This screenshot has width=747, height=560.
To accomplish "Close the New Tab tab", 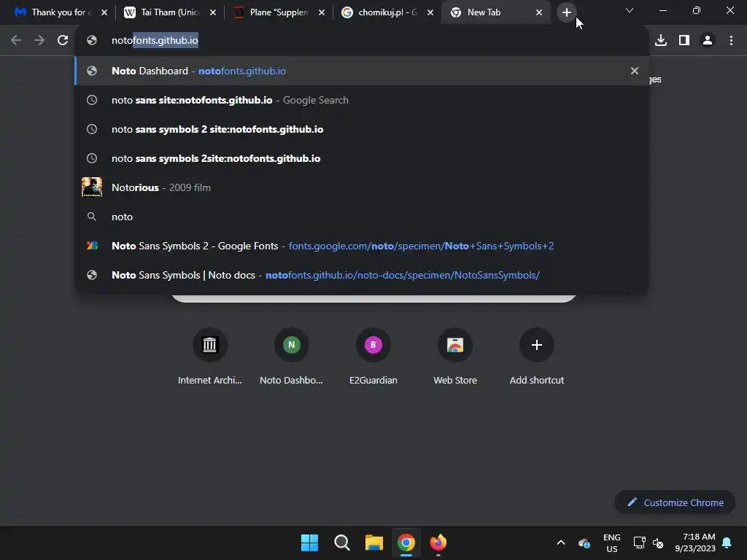I will click(x=539, y=12).
